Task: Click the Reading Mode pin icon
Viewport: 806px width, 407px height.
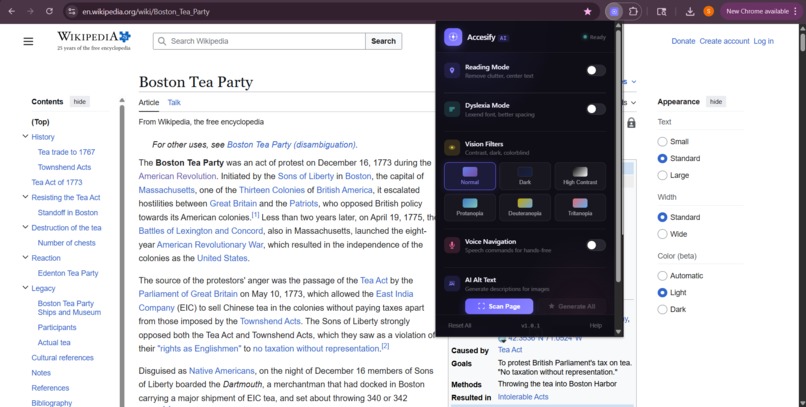Action: coord(452,70)
